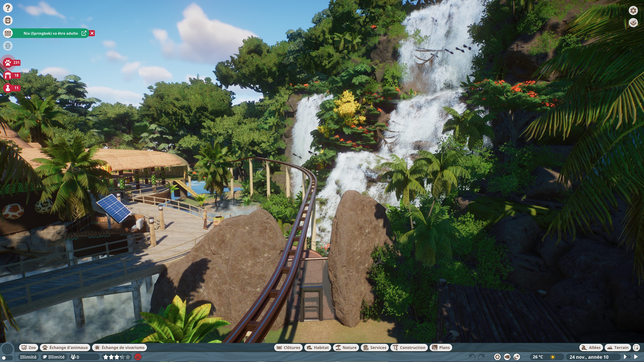Screen dimensions: 644x362
Task: Open the Zoo menu
Action: point(29,347)
